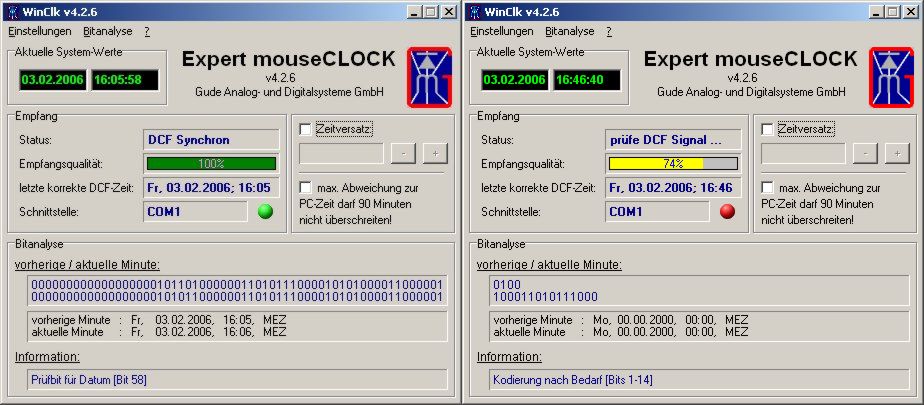
Task: Click letzte DCF-Zeit value ending 16:46
Action: [674, 188]
